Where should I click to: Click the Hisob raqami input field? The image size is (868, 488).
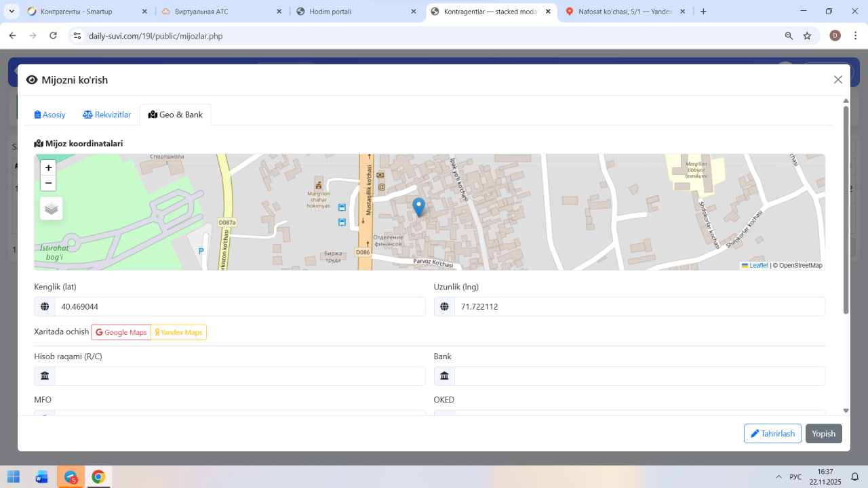[x=239, y=376]
